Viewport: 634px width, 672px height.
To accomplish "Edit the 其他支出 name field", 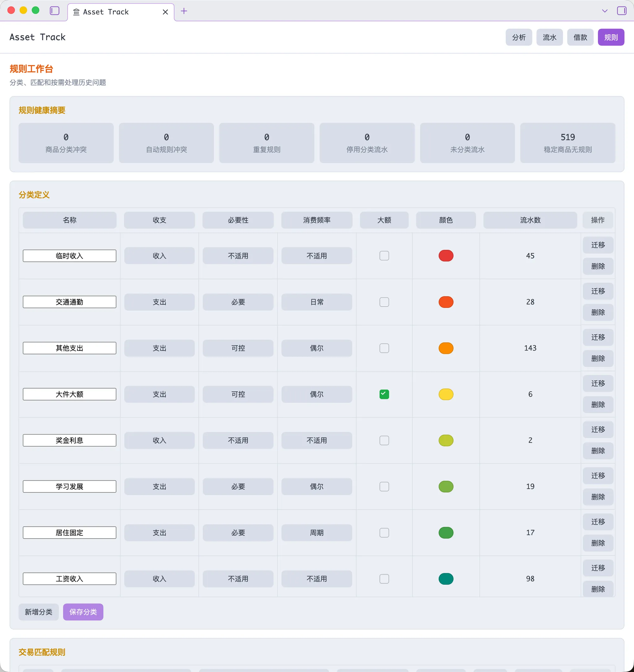I will click(69, 348).
